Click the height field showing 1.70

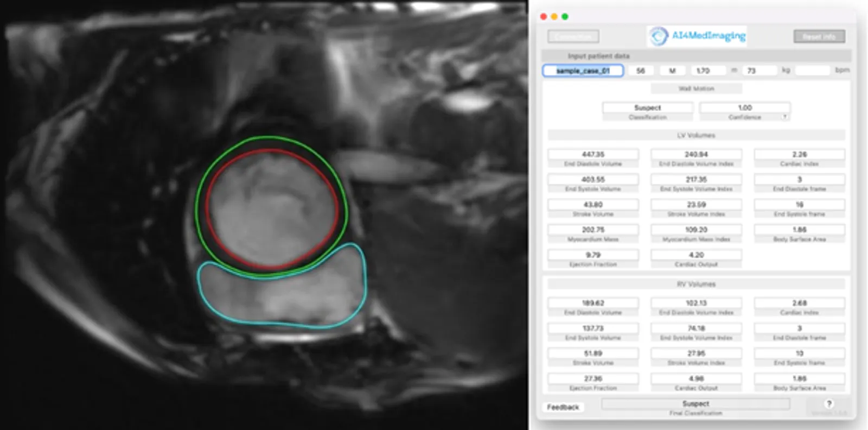point(708,71)
